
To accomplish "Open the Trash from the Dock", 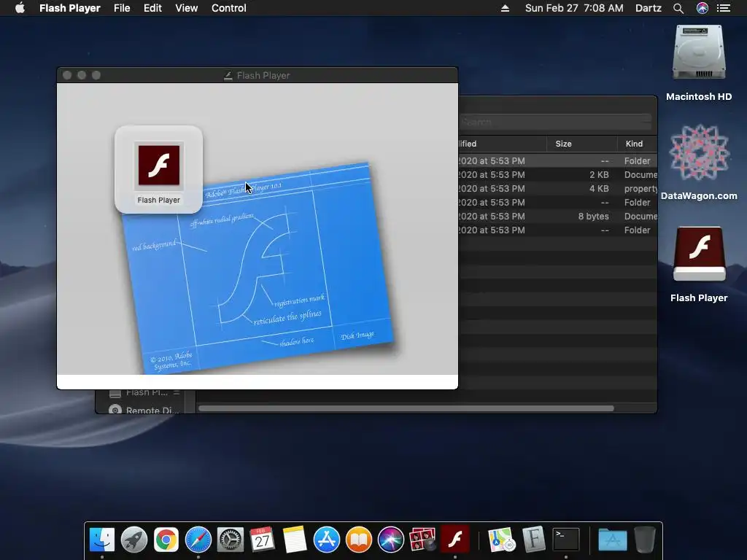I will coord(645,540).
